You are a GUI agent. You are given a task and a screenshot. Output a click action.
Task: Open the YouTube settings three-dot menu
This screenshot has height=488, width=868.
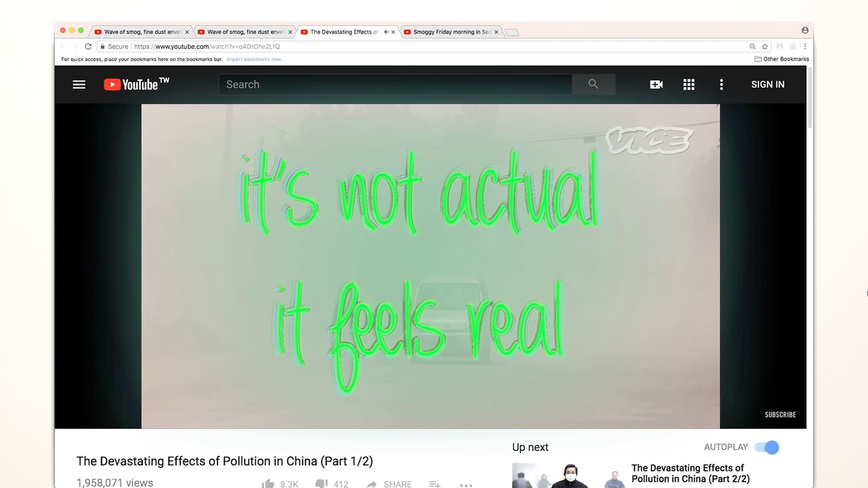(721, 84)
